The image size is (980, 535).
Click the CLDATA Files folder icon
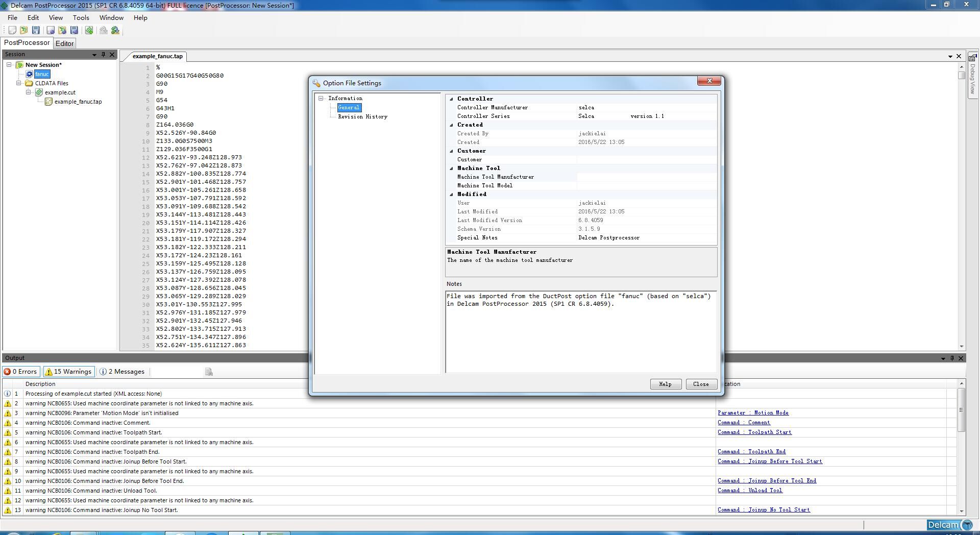tap(30, 83)
